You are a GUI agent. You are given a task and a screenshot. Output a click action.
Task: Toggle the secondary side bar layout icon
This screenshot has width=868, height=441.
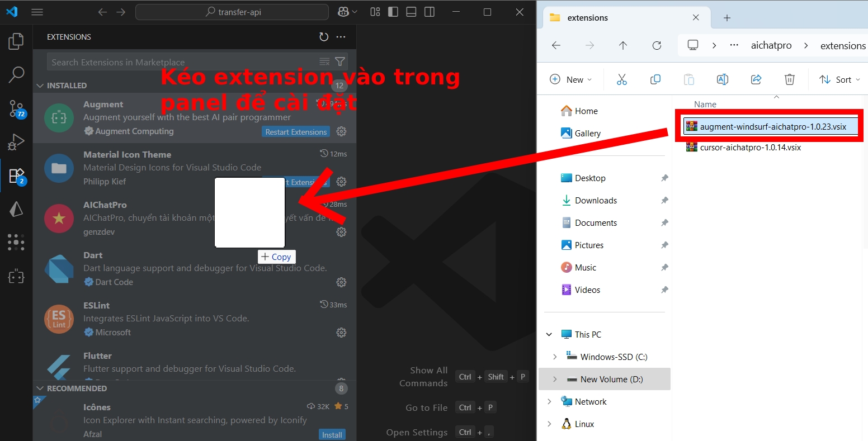click(x=429, y=12)
